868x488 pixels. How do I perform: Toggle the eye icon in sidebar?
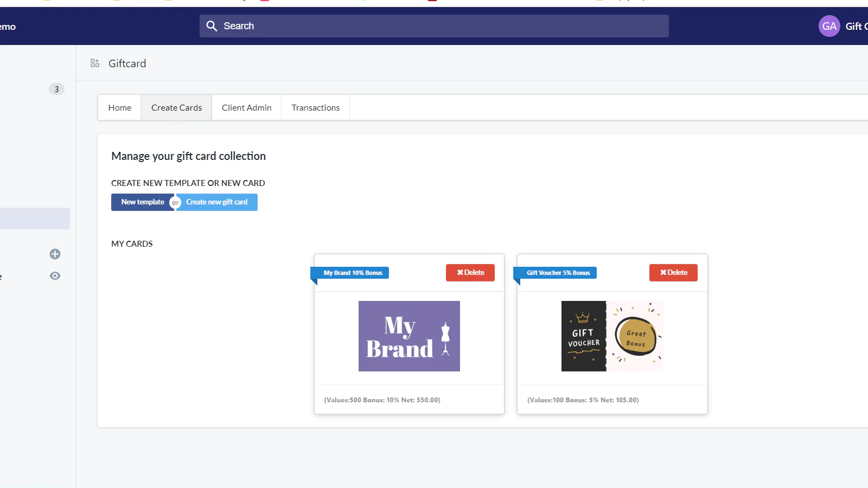[x=55, y=276]
